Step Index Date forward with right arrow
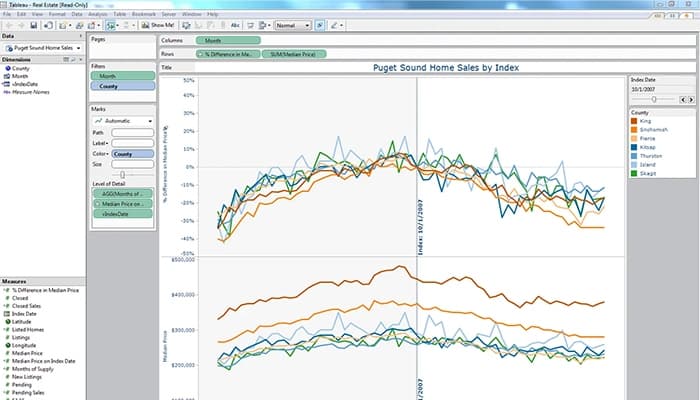Viewport: 700px width, 400px height. point(689,99)
